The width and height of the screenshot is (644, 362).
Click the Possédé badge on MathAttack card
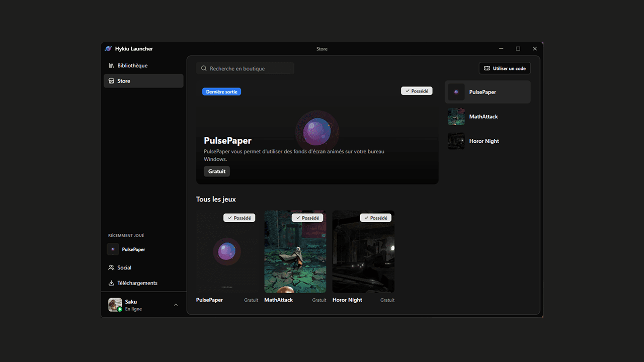click(307, 218)
